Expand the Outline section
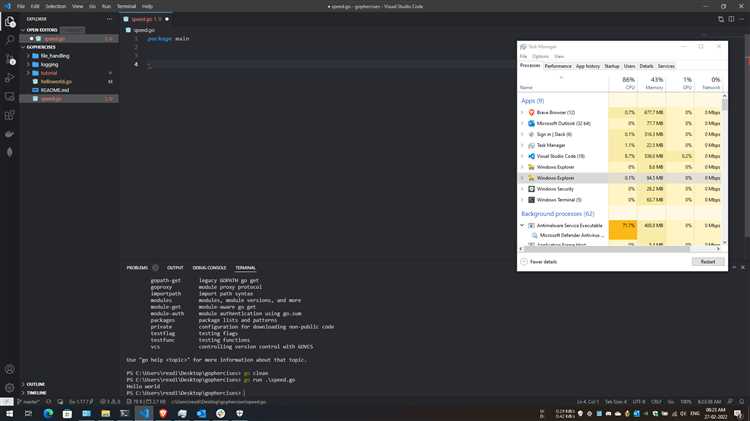This screenshot has width=750, height=421. (35, 384)
